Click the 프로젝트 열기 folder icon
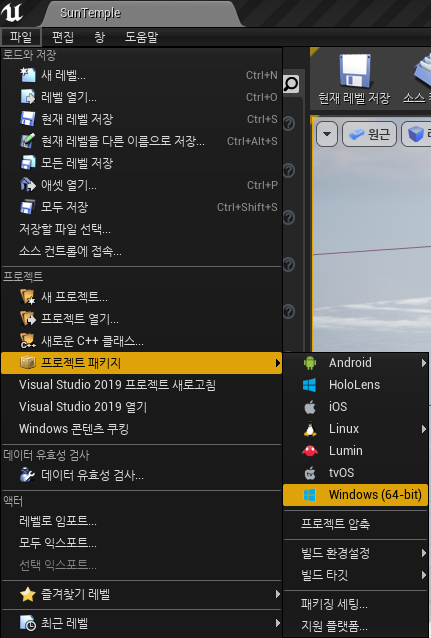 coord(28,319)
